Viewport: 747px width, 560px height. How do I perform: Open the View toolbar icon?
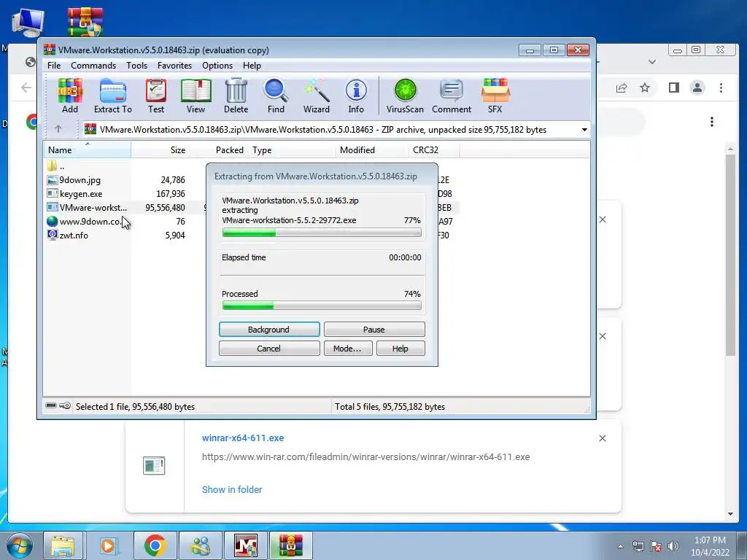click(x=196, y=96)
